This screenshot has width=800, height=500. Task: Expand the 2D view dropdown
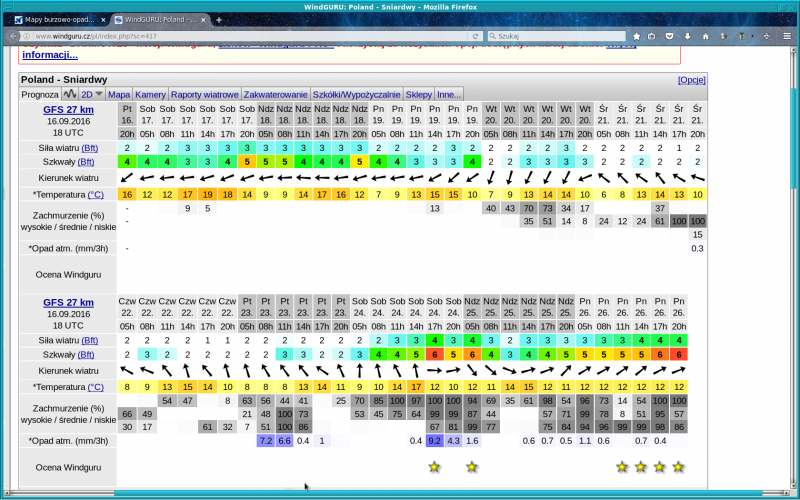pos(93,94)
